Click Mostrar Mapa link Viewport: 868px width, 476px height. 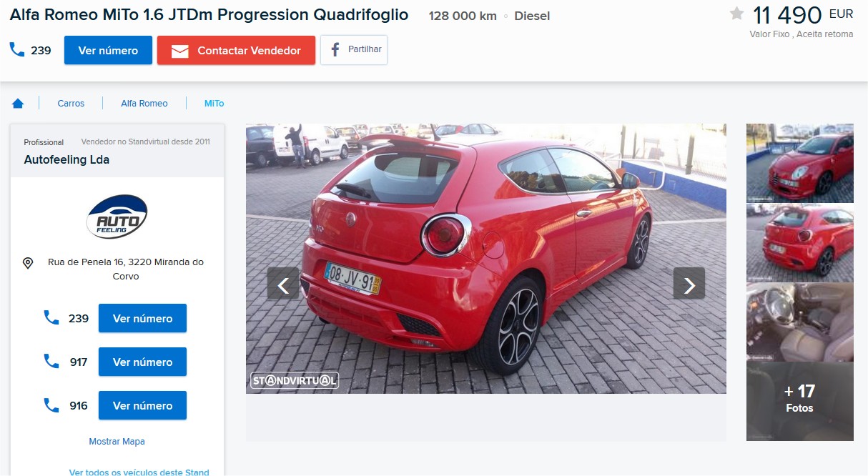[117, 442]
